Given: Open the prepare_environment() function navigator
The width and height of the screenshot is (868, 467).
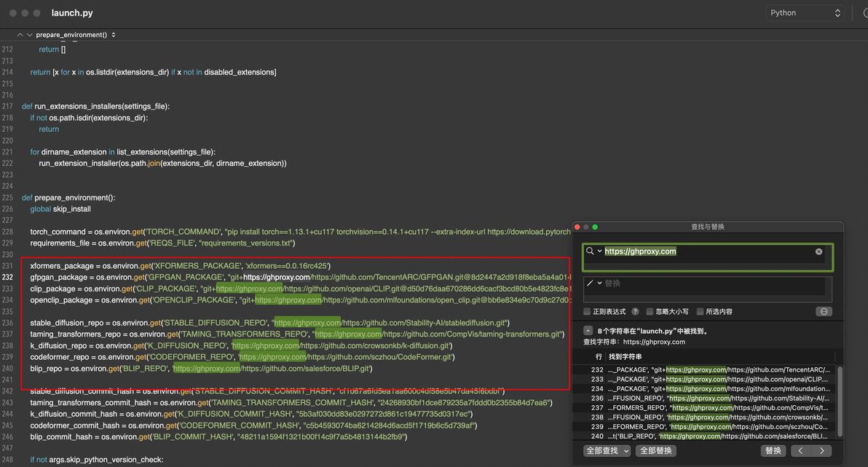Looking at the screenshot, I should pos(75,34).
